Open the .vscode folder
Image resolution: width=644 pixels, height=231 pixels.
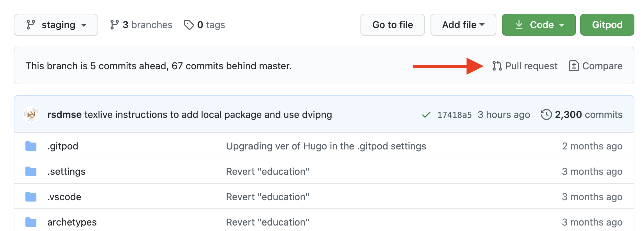64,196
